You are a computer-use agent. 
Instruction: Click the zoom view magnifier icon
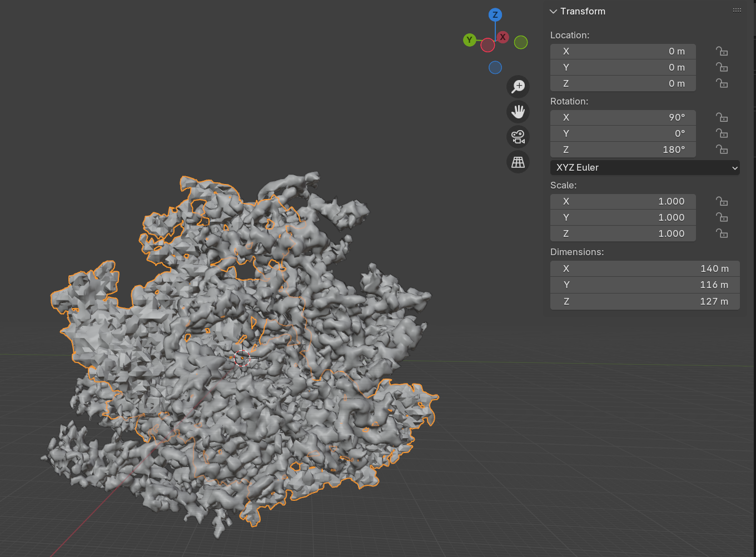tap(518, 87)
